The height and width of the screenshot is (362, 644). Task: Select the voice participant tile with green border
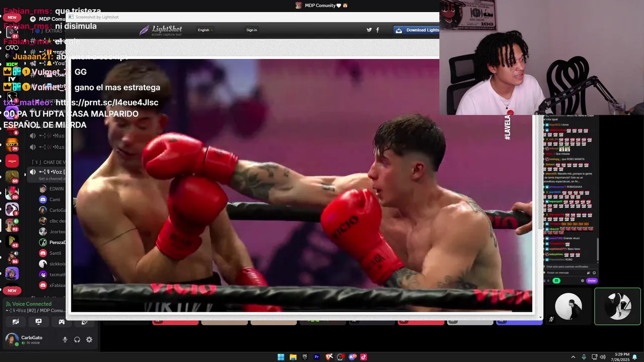point(617,306)
